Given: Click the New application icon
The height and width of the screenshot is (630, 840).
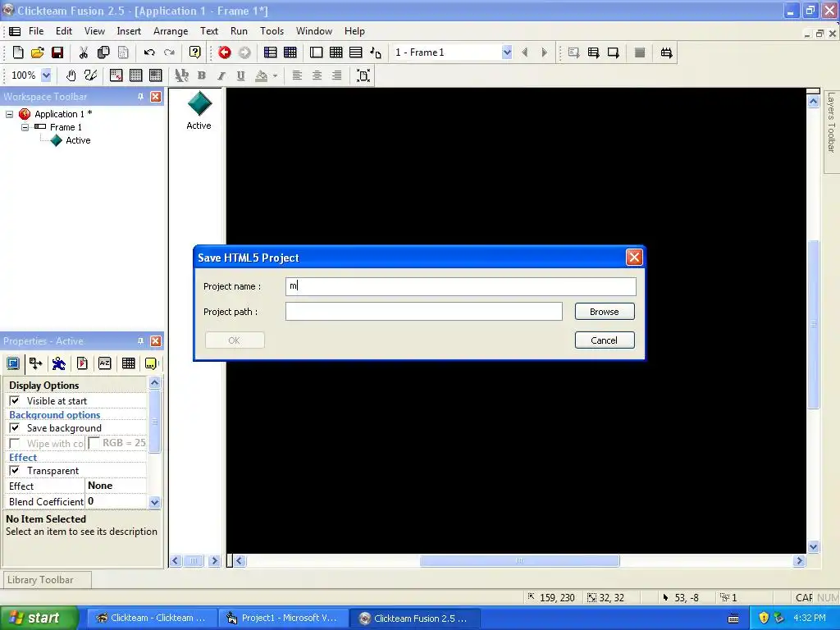Looking at the screenshot, I should [x=18, y=52].
